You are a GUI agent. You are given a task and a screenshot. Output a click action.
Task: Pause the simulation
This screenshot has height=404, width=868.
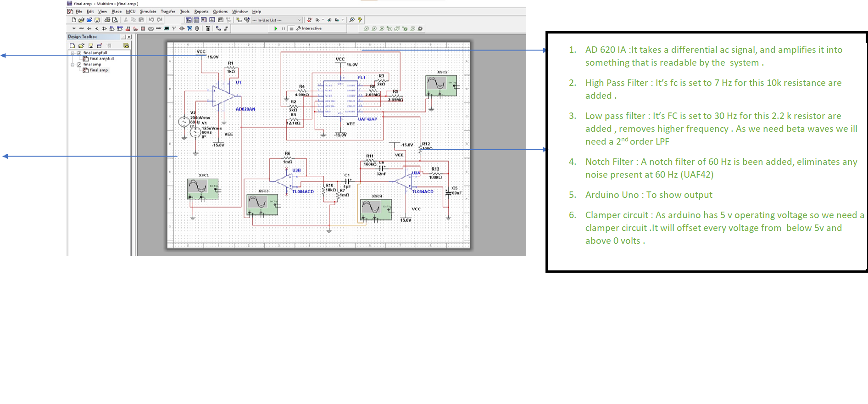click(x=284, y=28)
